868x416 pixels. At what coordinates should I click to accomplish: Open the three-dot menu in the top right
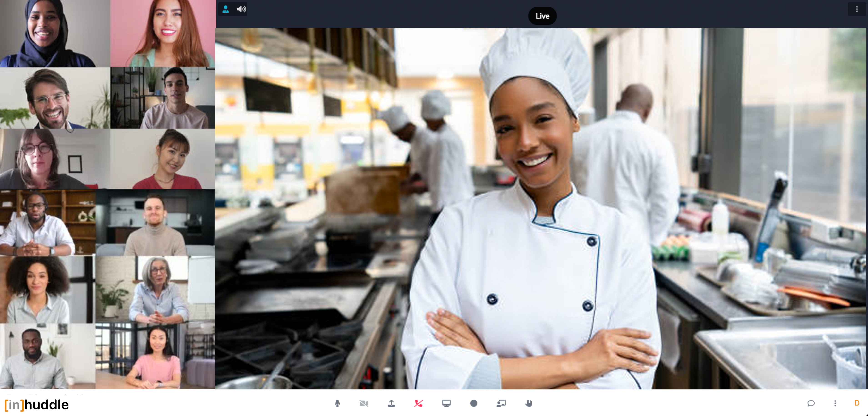(x=857, y=9)
